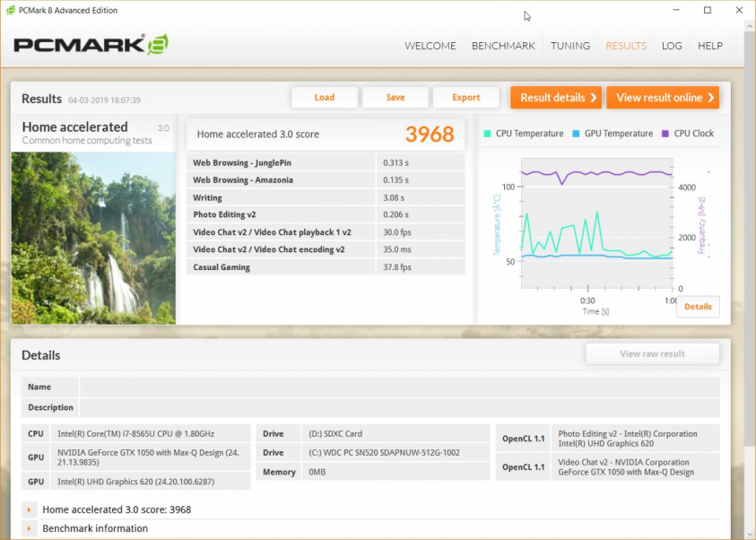756x540 pixels.
Task: Click the Load button
Action: 325,97
